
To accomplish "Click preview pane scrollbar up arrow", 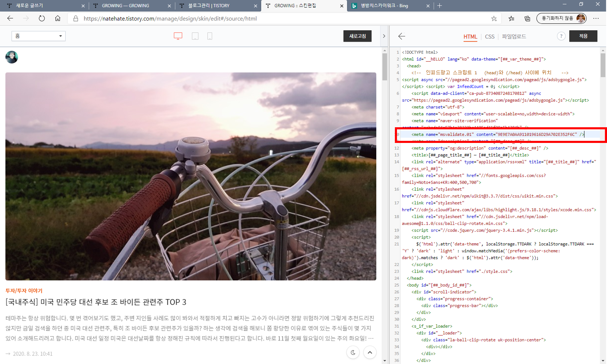I will (385, 50).
